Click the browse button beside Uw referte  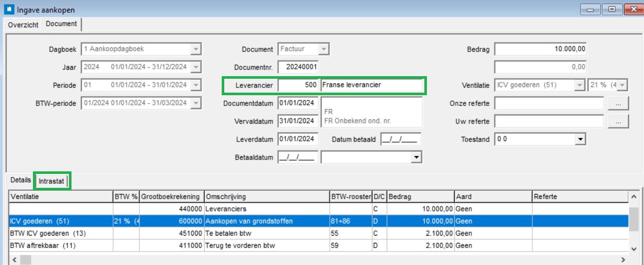pos(618,121)
